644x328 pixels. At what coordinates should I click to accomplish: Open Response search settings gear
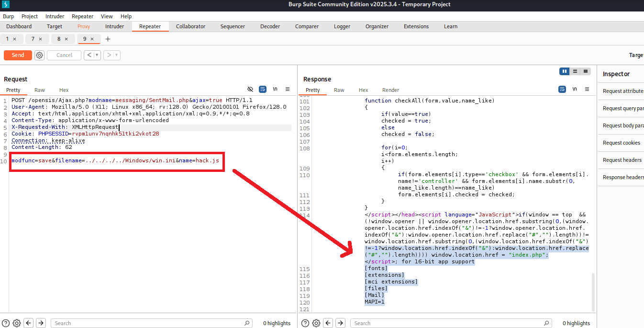point(316,323)
